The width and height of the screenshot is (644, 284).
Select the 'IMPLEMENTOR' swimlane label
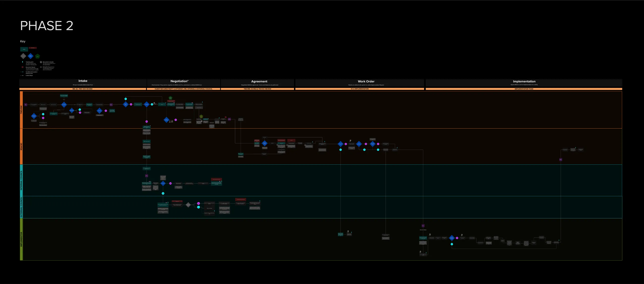(x=21, y=239)
